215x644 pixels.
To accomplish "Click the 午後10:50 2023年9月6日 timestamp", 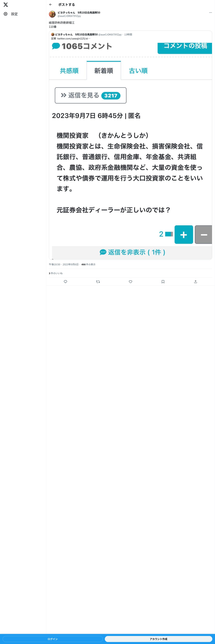I will pyautogui.click(x=64, y=264).
